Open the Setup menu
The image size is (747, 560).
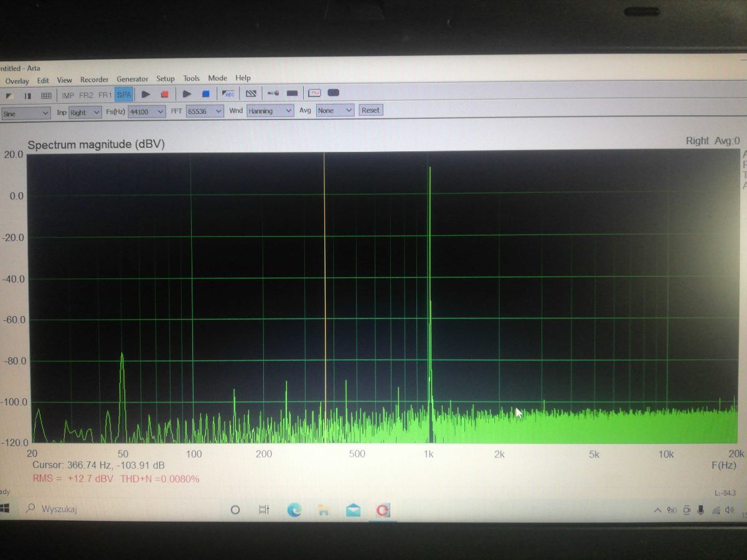point(166,79)
